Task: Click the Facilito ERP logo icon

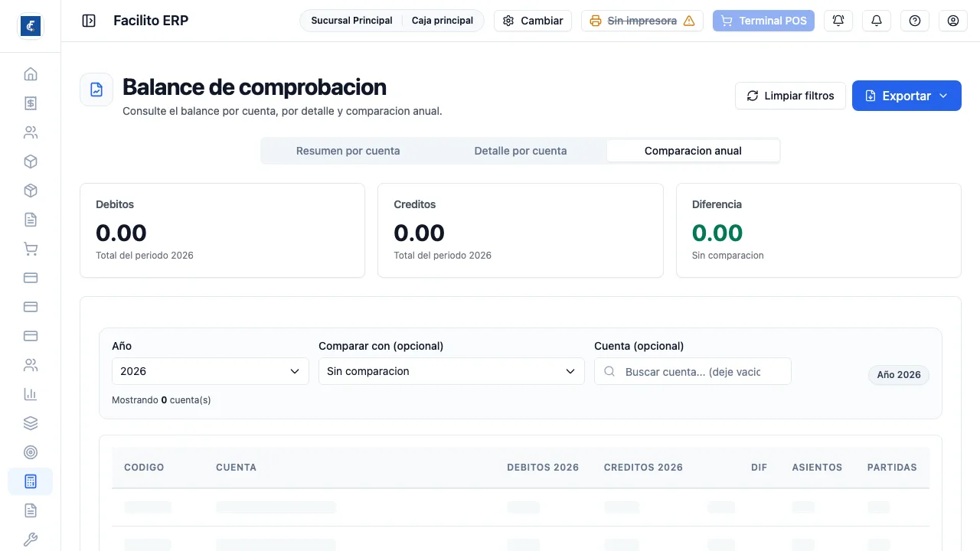Action: click(x=31, y=26)
